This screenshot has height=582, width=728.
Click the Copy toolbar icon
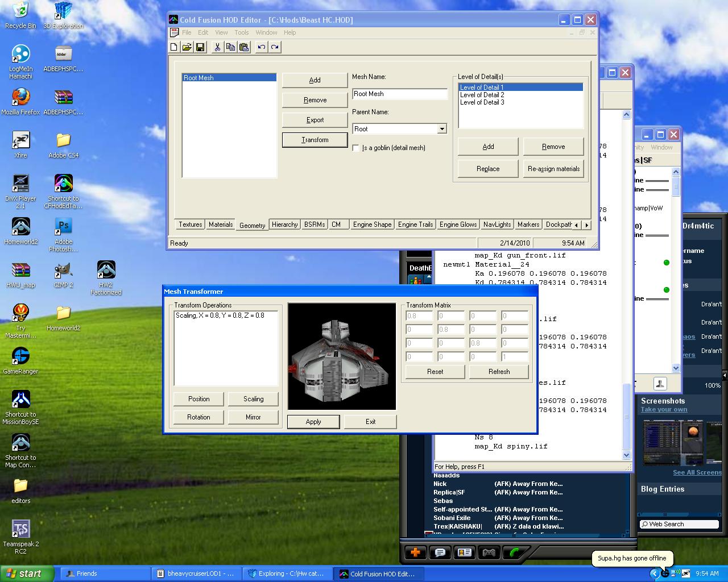click(x=230, y=47)
